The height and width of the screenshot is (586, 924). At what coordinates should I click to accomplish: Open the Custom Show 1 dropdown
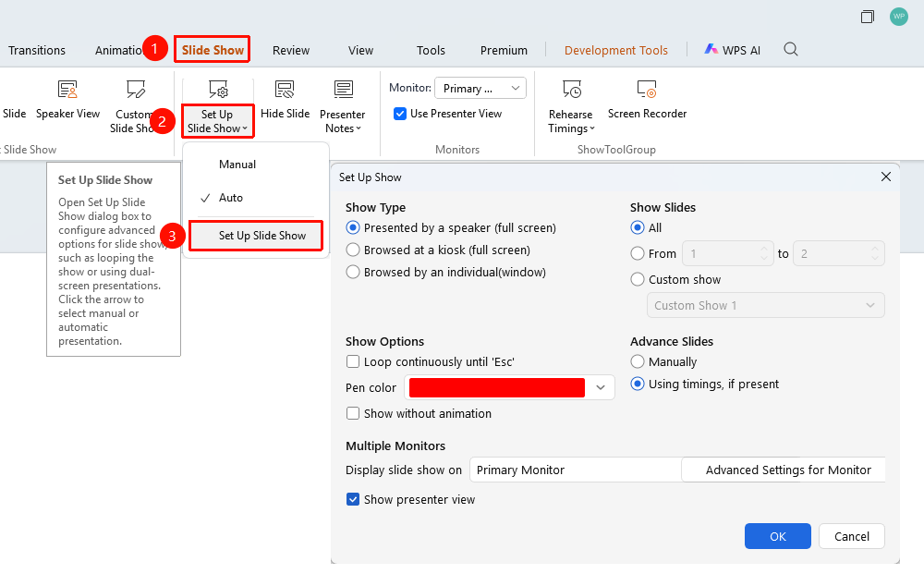(765, 305)
